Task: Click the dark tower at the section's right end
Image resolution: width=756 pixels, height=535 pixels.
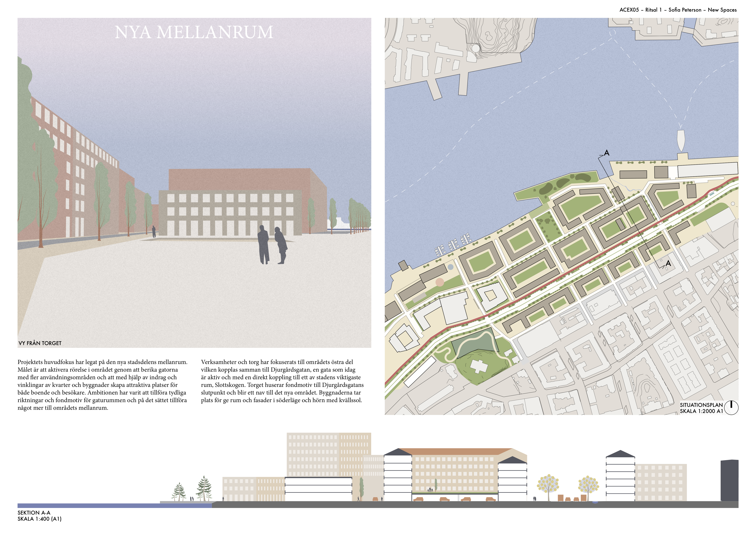Action: (729, 480)
